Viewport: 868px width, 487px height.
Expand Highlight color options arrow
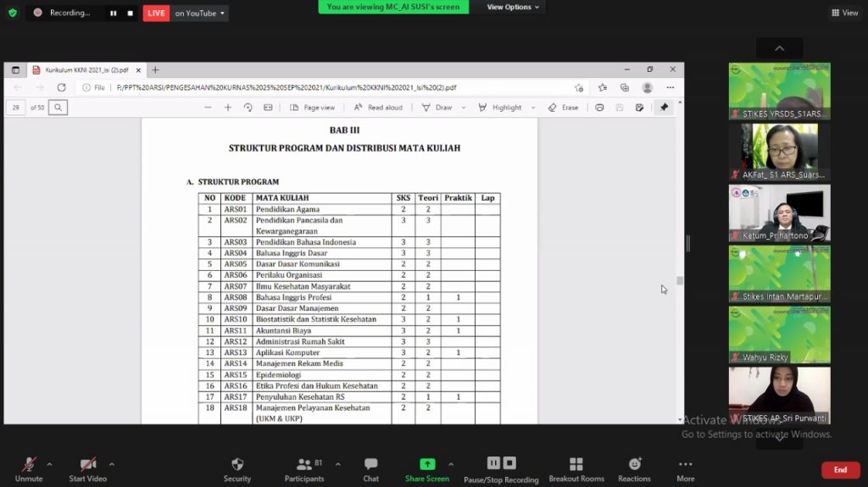coord(533,108)
